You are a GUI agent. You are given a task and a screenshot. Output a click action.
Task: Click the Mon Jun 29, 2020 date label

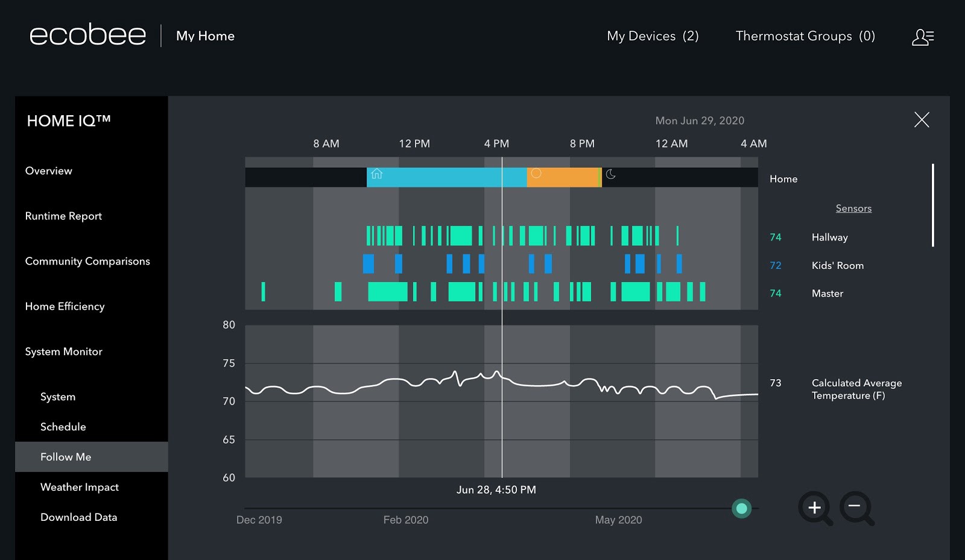tap(700, 121)
